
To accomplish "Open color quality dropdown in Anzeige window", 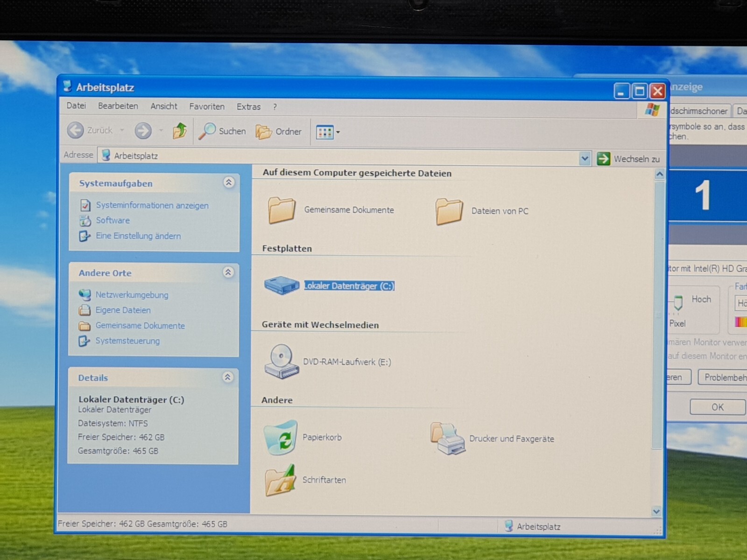I will (740, 303).
